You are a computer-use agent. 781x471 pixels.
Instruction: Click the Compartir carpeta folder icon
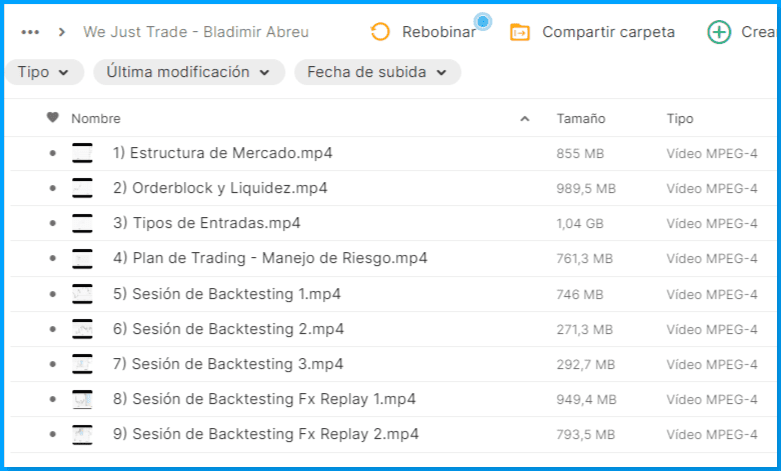click(x=520, y=32)
